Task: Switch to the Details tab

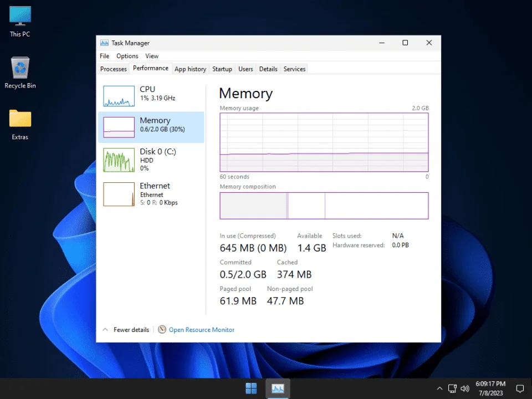Action: [268, 69]
